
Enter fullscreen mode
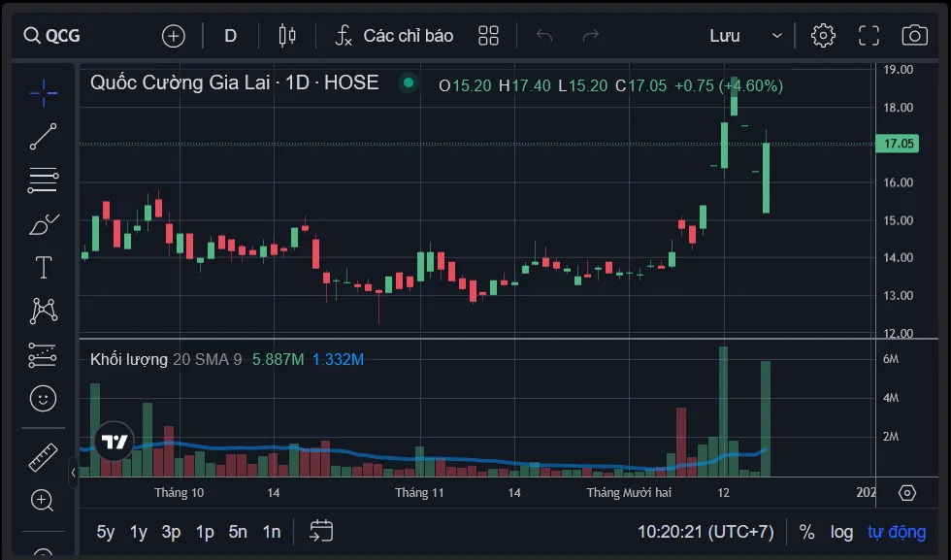coord(869,36)
